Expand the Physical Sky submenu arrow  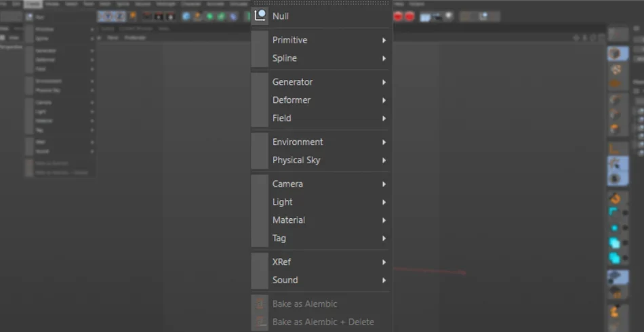tap(384, 160)
